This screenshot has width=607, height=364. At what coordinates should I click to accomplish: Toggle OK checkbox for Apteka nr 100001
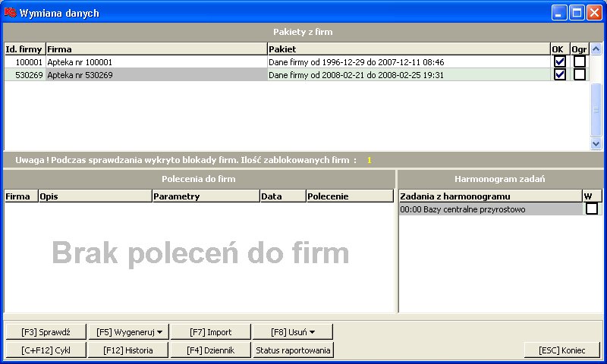560,61
